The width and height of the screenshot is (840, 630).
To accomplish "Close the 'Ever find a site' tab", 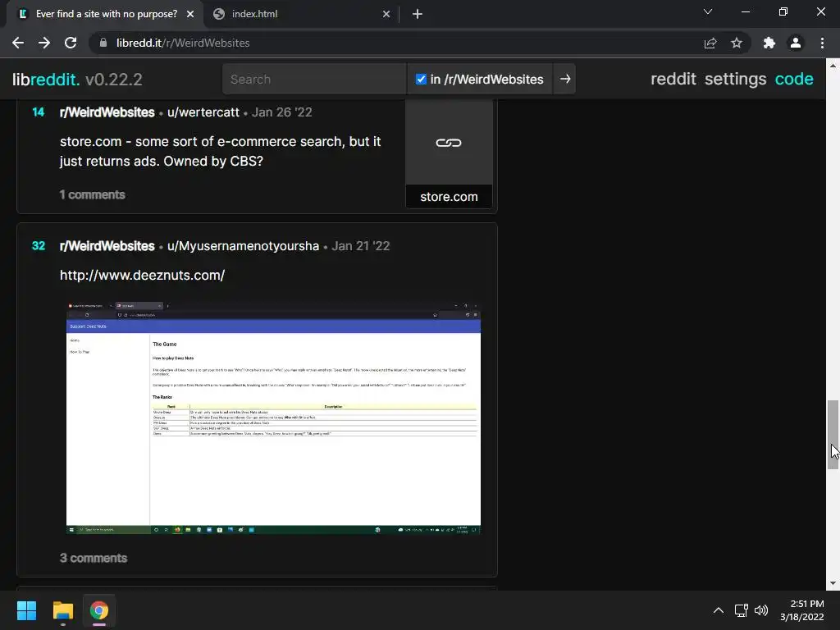I will (190, 14).
